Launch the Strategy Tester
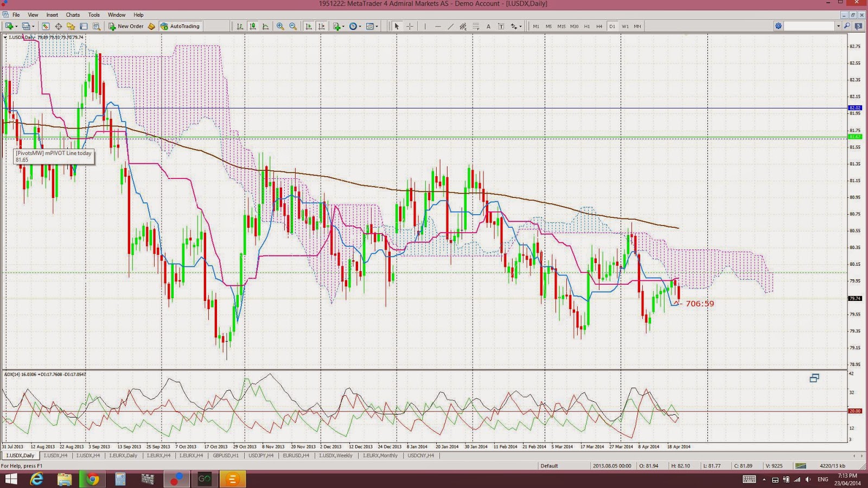The width and height of the screenshot is (868, 488). point(97,26)
